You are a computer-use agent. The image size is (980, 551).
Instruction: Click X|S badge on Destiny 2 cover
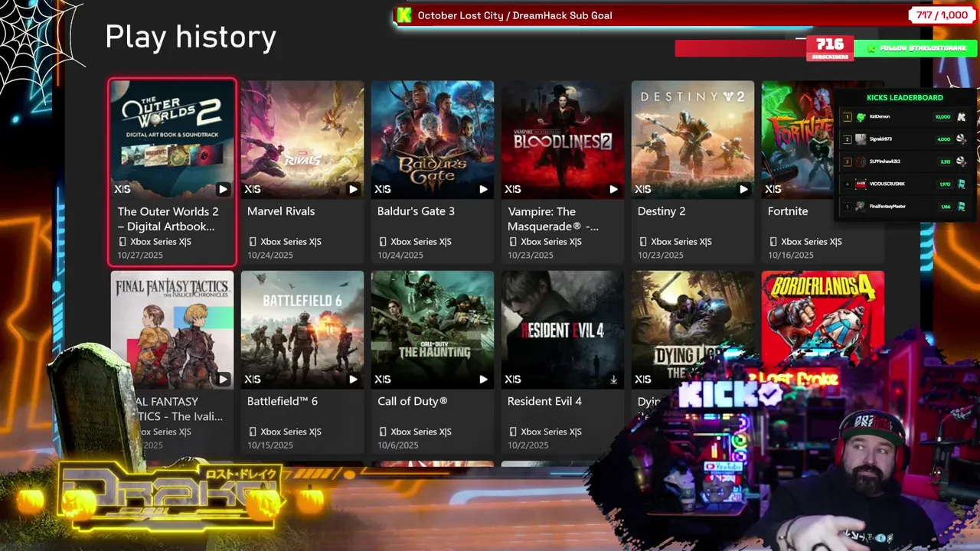click(x=643, y=189)
